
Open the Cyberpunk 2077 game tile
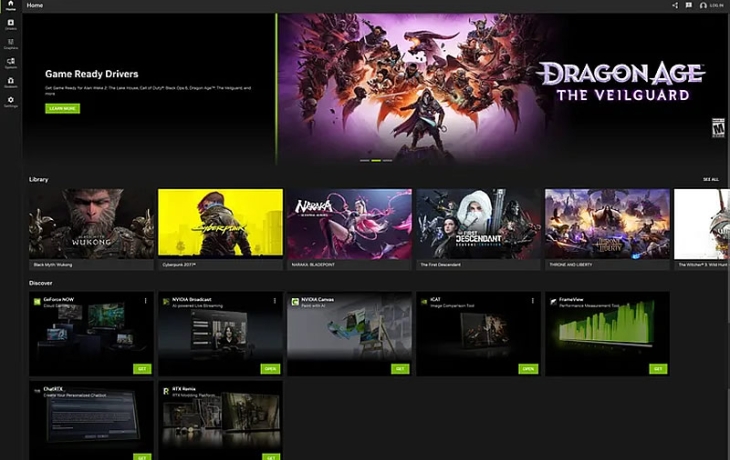pyautogui.click(x=220, y=229)
